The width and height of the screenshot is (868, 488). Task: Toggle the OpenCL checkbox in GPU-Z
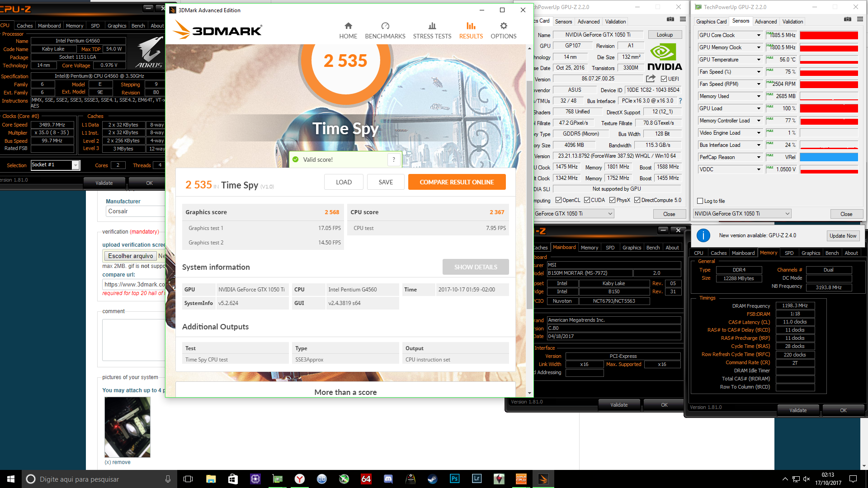pyautogui.click(x=559, y=200)
